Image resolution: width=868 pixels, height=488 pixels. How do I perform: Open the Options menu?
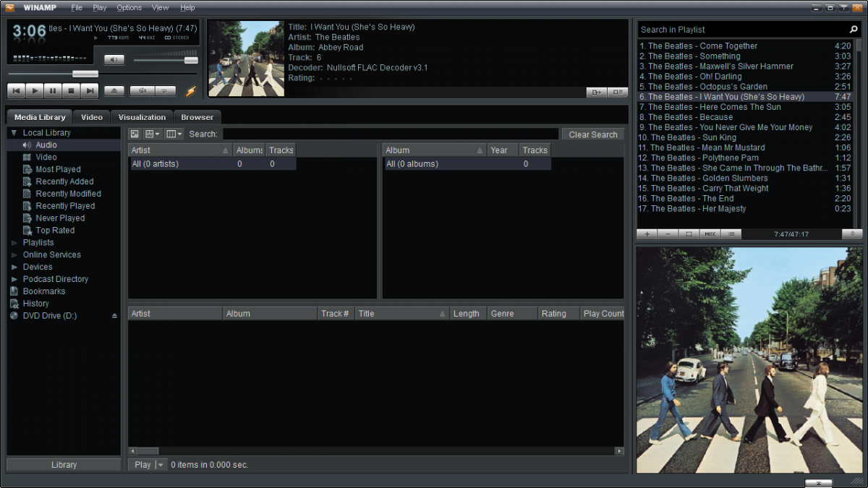click(x=129, y=7)
